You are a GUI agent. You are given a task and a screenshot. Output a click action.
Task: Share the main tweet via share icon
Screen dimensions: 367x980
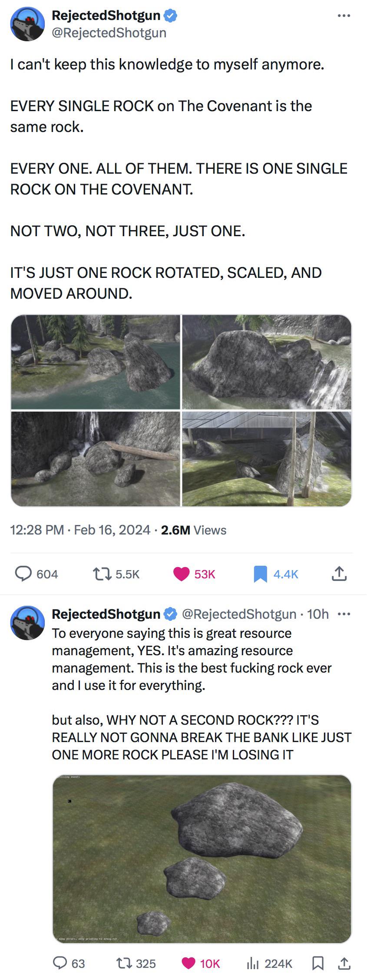339,574
